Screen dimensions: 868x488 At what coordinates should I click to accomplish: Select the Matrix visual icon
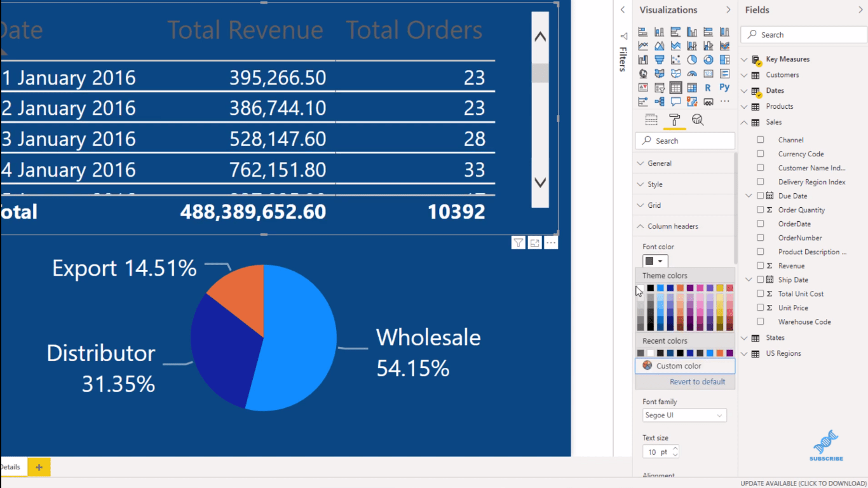tap(692, 88)
